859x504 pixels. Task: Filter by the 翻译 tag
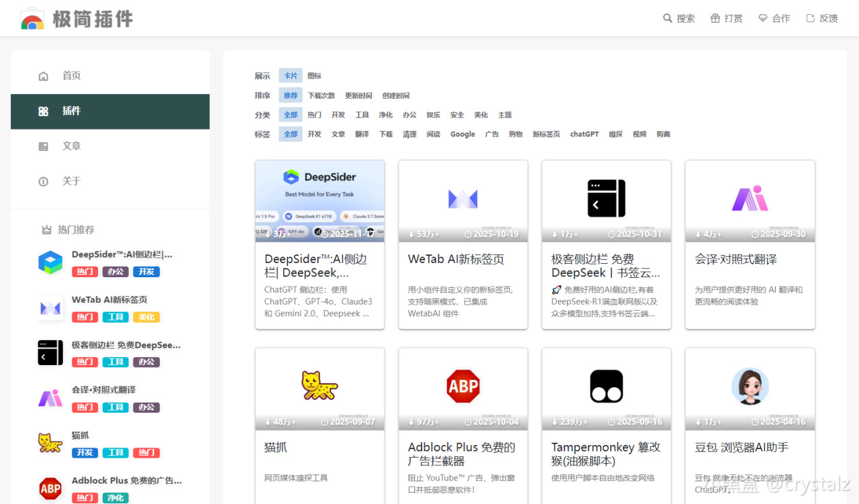(362, 134)
